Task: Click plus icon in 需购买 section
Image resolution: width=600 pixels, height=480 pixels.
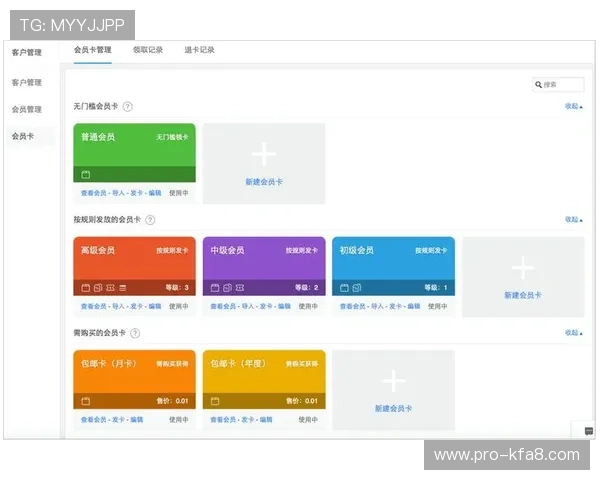Action: (394, 381)
